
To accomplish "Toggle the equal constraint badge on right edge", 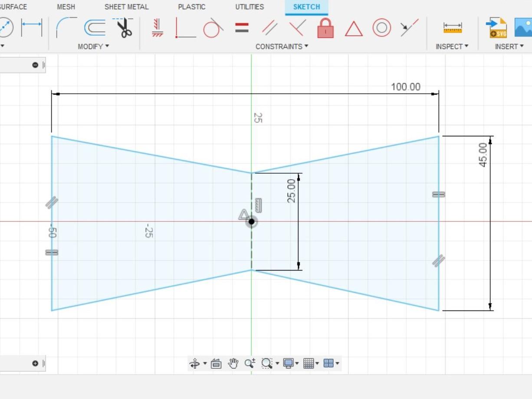I will click(x=438, y=194).
